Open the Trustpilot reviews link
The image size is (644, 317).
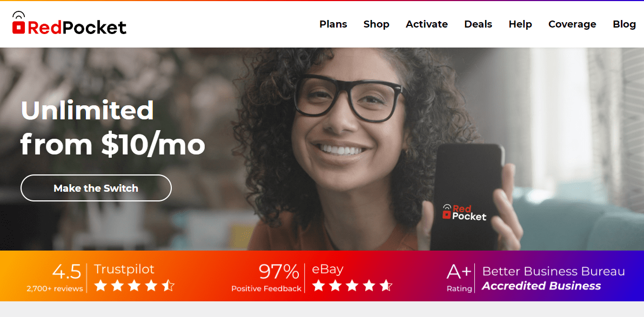[124, 269]
